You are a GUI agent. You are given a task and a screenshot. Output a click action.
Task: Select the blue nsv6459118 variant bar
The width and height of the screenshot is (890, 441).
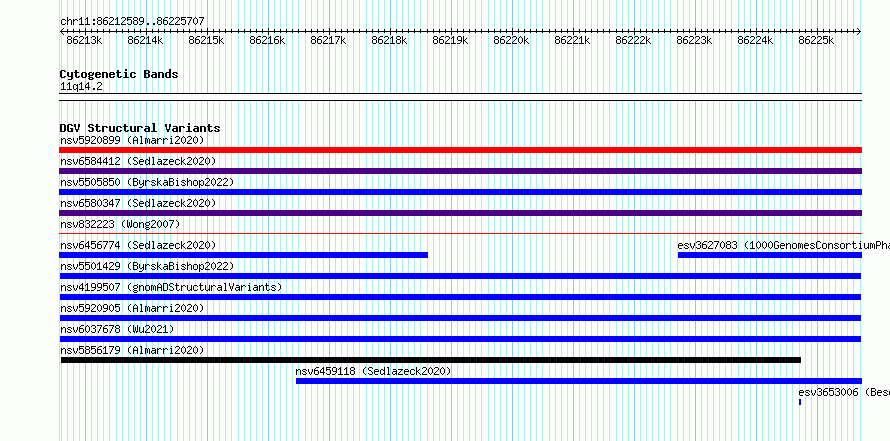(579, 381)
